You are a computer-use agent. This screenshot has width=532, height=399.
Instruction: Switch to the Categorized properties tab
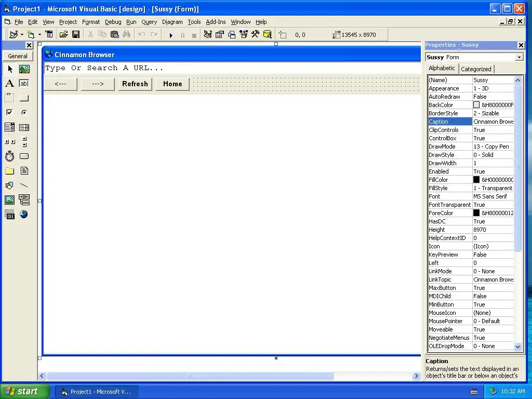(476, 69)
